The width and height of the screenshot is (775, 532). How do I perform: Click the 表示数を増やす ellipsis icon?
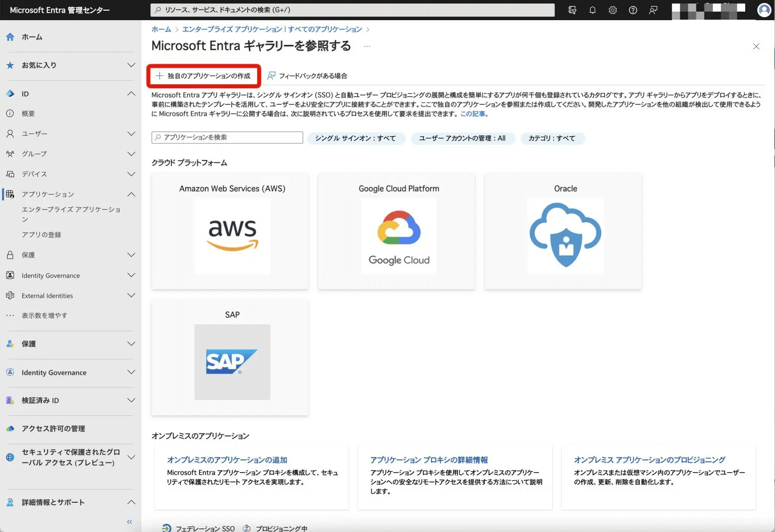tap(10, 316)
